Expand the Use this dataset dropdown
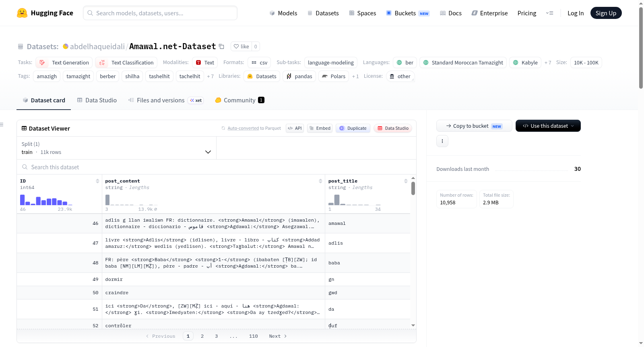644x347 pixels. tap(548, 126)
